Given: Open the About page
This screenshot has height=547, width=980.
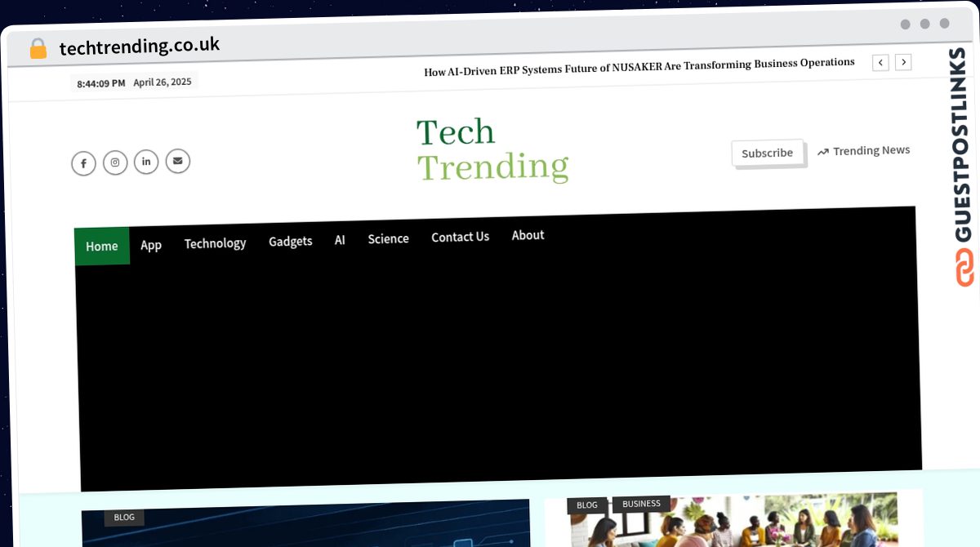Looking at the screenshot, I should click(528, 235).
